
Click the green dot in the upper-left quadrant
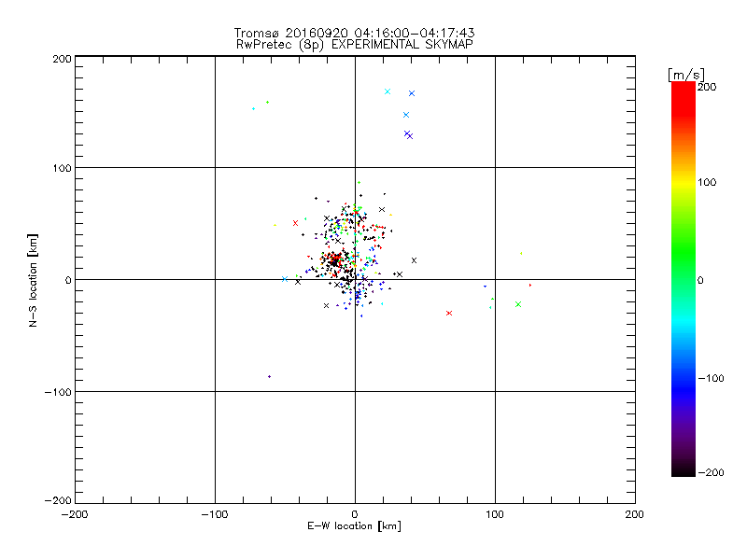coord(267,102)
